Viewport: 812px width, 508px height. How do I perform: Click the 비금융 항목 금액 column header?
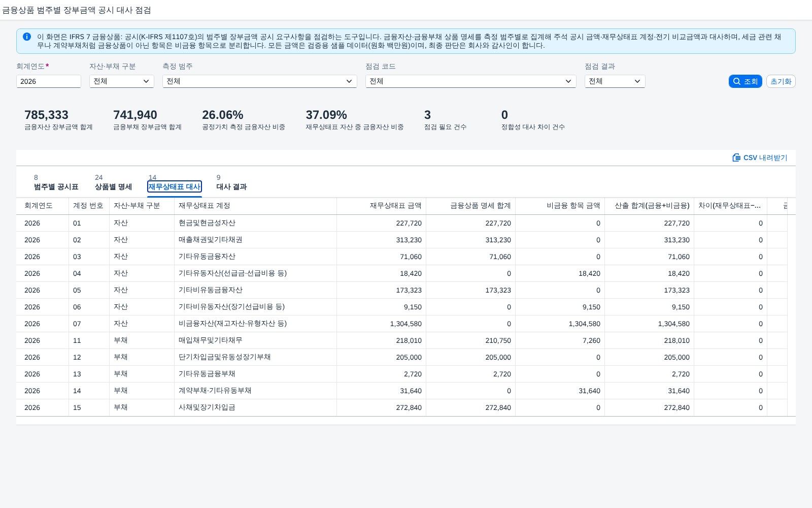click(560, 206)
